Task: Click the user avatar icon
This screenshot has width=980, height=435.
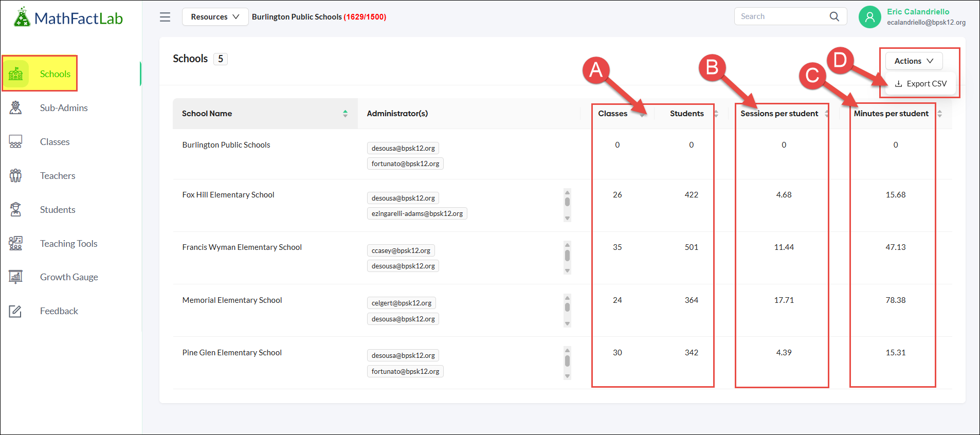Action: (870, 17)
